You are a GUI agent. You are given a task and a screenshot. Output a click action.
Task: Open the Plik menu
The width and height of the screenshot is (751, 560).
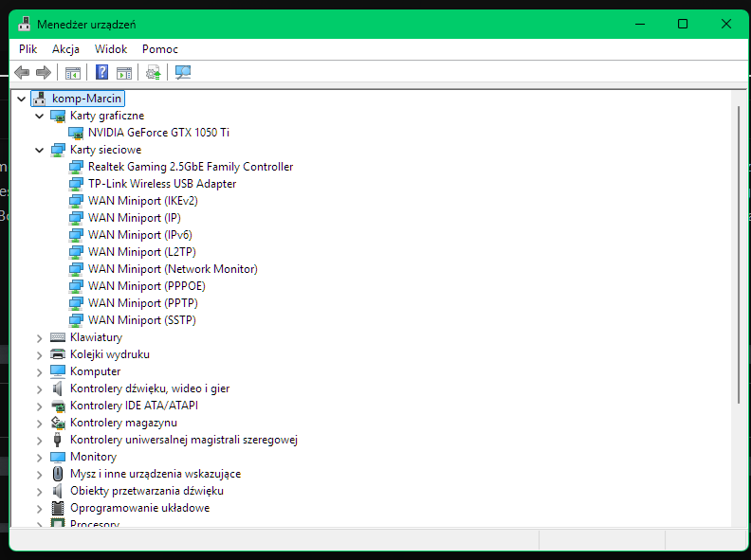click(x=27, y=48)
